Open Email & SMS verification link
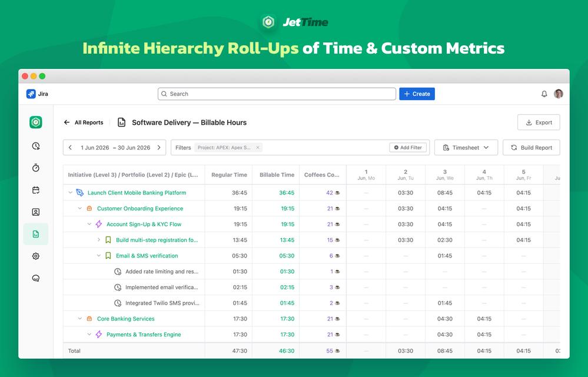The height and width of the screenshot is (377, 588). (147, 256)
